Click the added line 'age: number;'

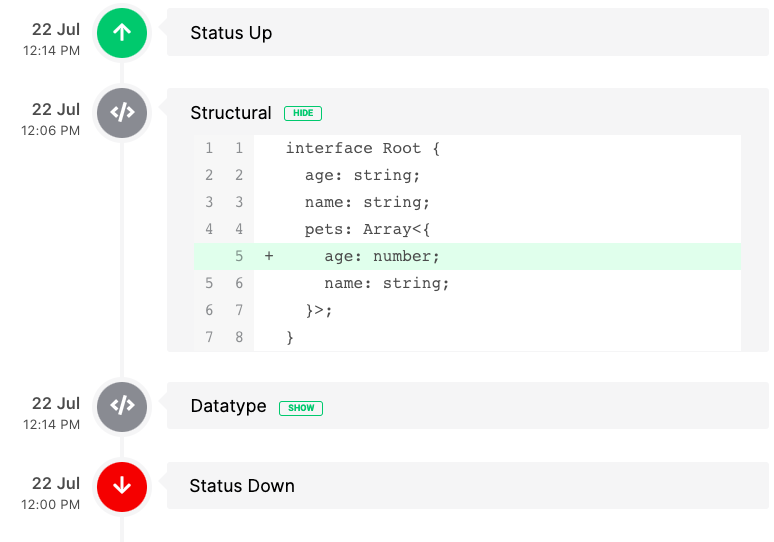click(382, 257)
